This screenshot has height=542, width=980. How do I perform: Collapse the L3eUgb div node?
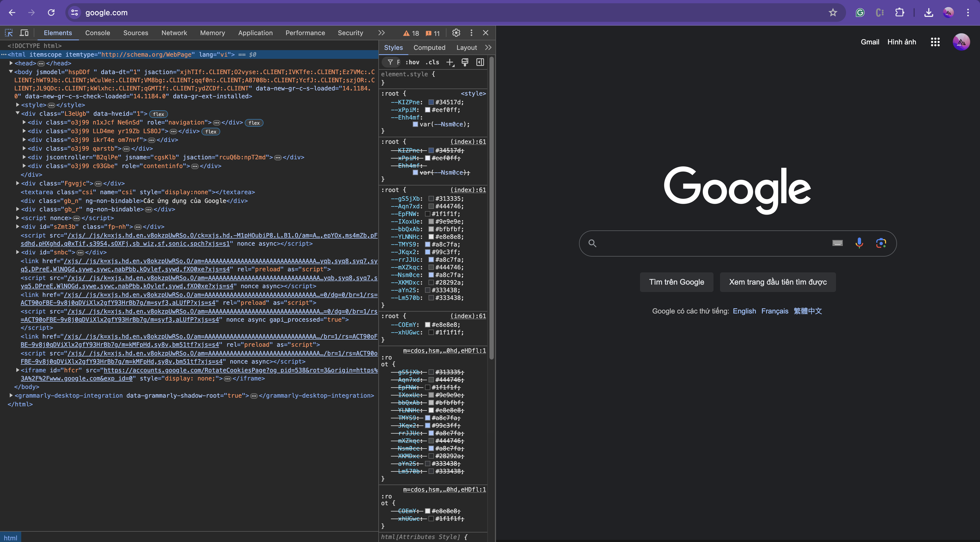click(x=17, y=113)
